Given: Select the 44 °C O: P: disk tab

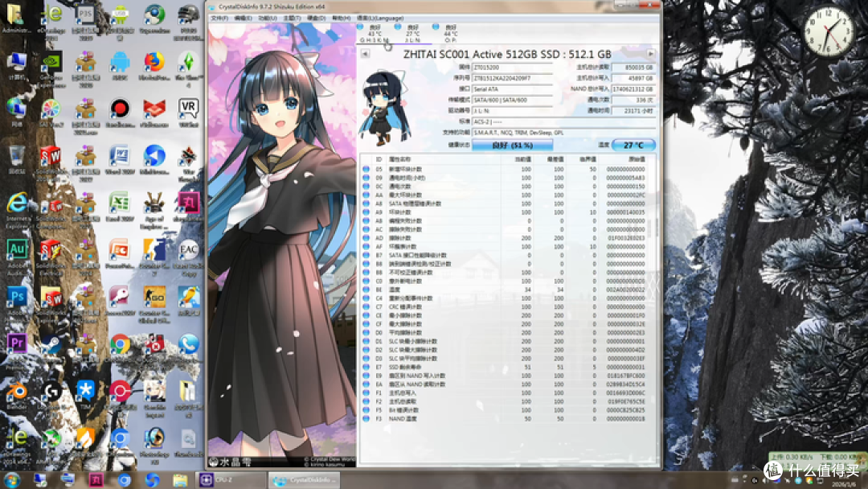Looking at the screenshot, I should [450, 34].
